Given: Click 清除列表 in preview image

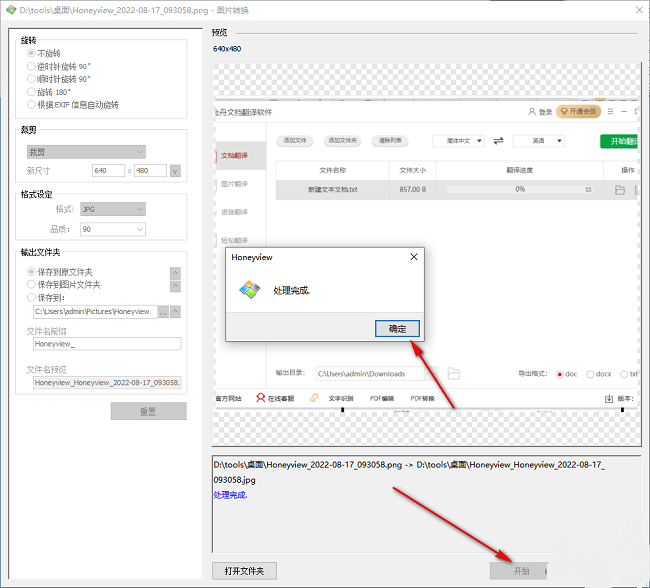Looking at the screenshot, I should 390,141.
